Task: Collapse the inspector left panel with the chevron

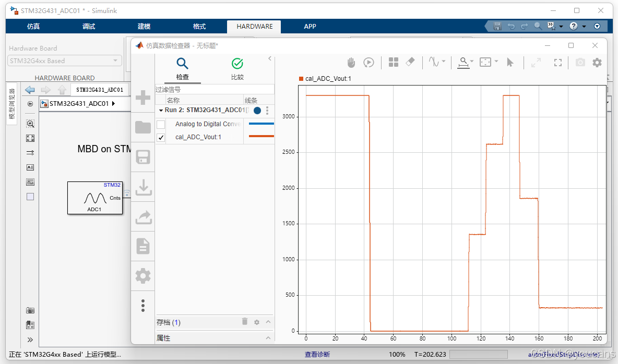Action: [270, 58]
